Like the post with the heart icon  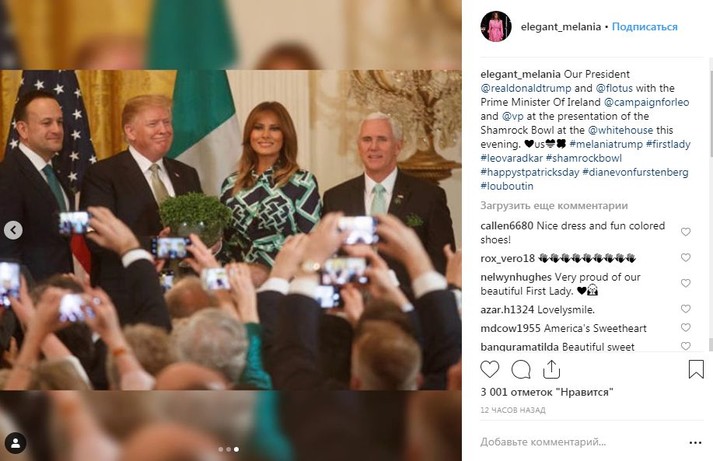(x=490, y=369)
